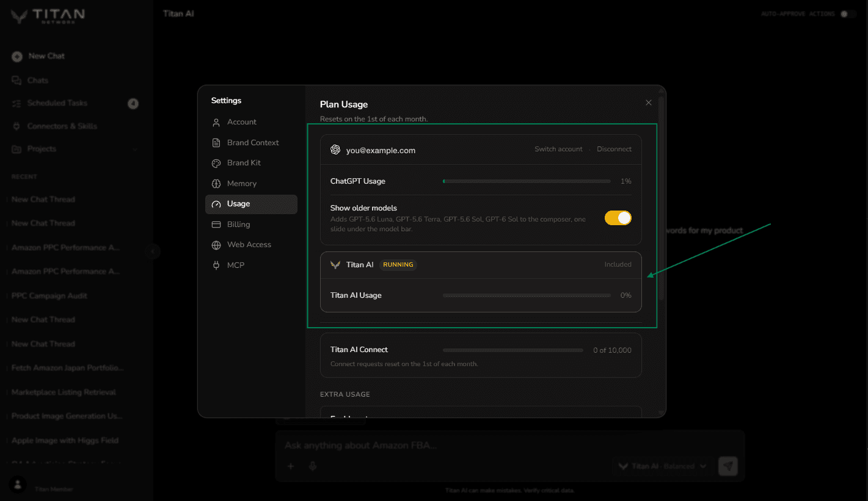Open PPC Campaign Audit recent chat
Viewport: 868px width, 501px height.
click(x=49, y=296)
